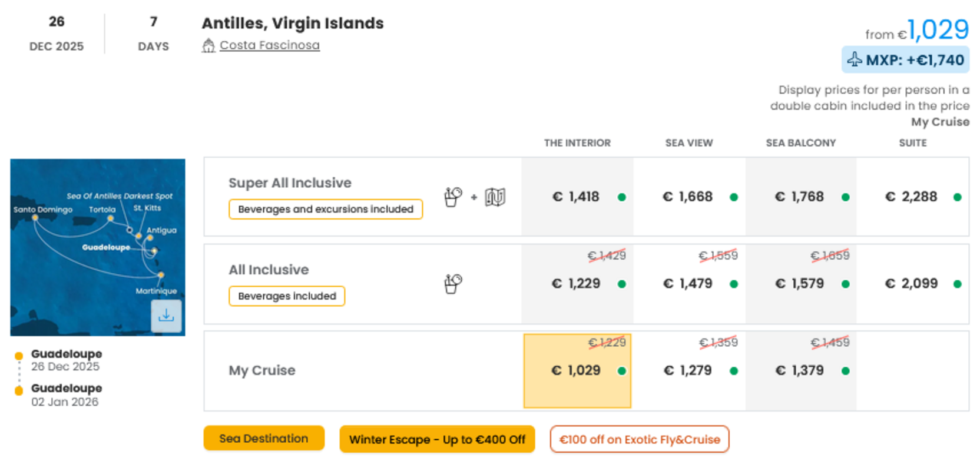Click green availability dot next to €2,288 Suite
The width and height of the screenshot is (980, 471).
958,197
